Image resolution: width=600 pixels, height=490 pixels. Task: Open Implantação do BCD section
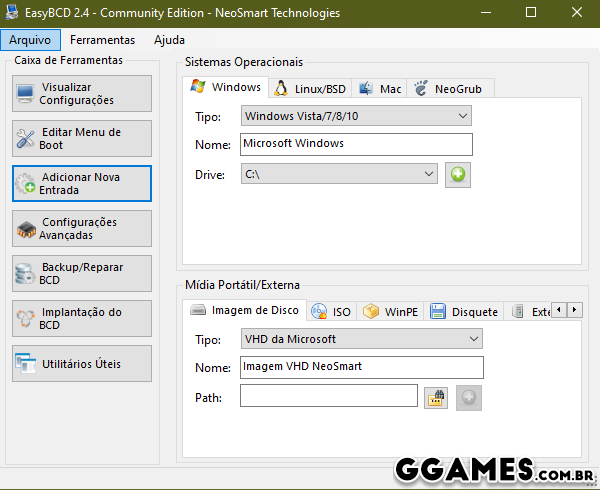[82, 319]
